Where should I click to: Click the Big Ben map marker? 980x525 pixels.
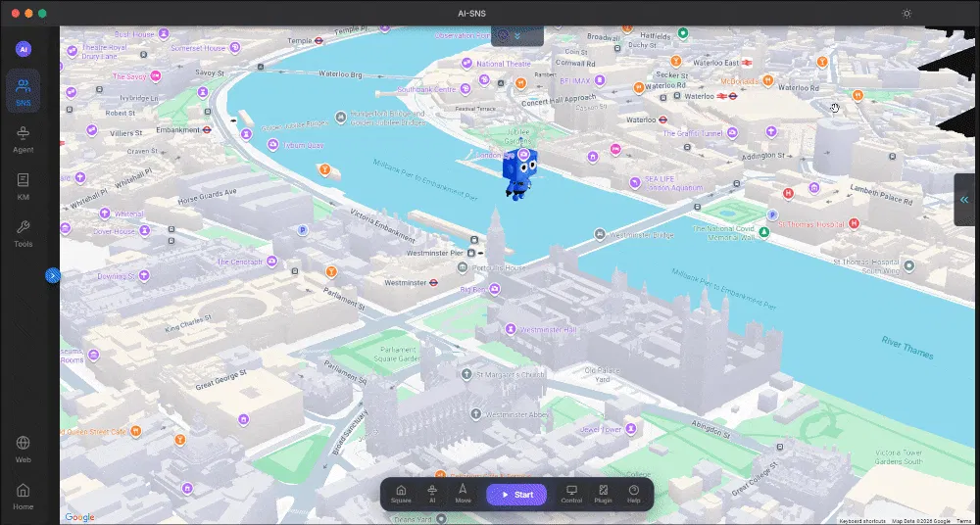point(494,289)
